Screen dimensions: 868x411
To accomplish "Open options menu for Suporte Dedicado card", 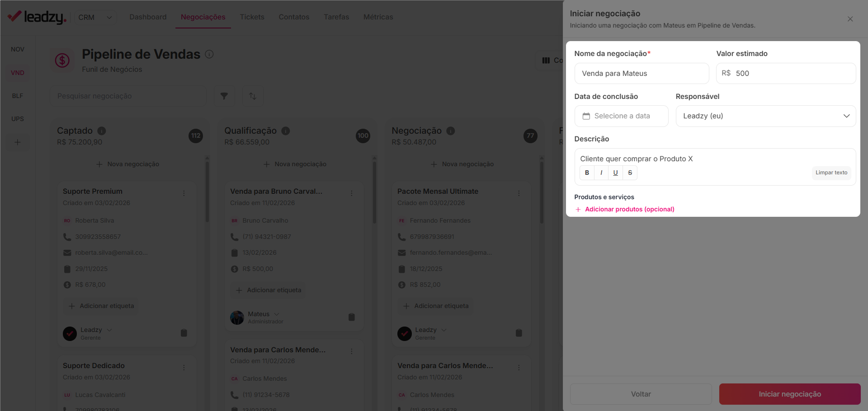I will pos(184,368).
